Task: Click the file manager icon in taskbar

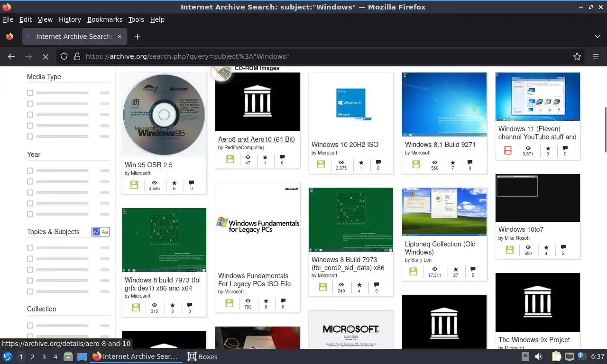Action: click(x=68, y=356)
